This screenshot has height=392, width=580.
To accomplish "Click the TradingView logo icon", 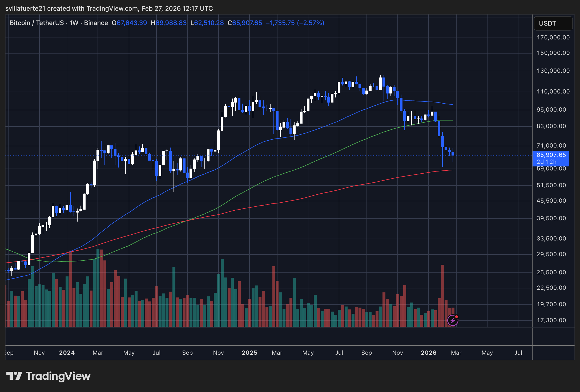I will click(x=14, y=376).
